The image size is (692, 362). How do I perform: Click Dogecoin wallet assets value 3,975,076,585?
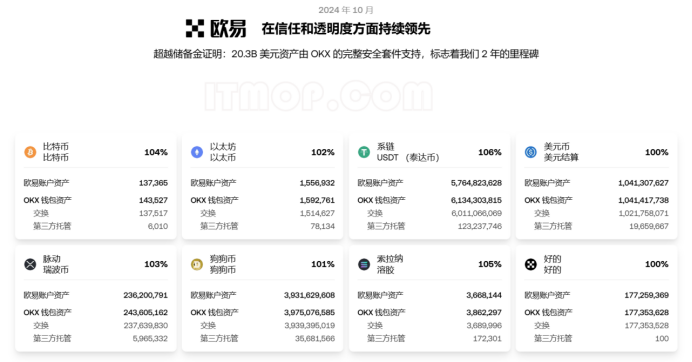tap(309, 312)
